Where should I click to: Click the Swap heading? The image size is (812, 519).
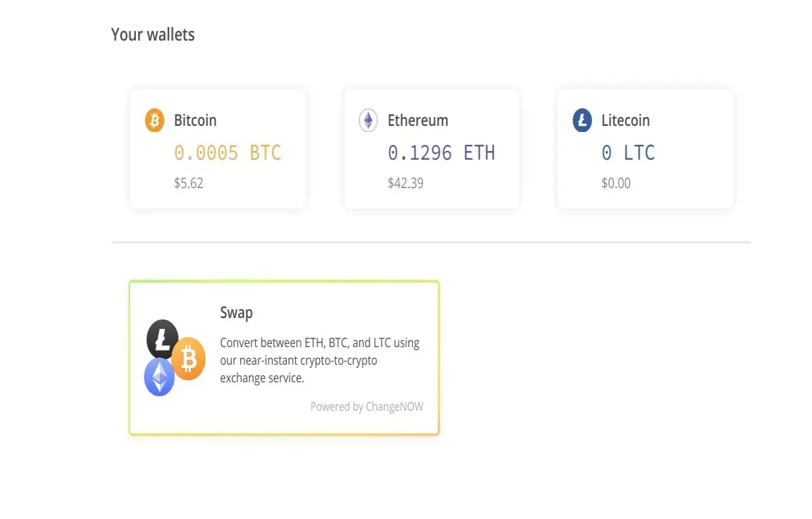pyautogui.click(x=236, y=313)
